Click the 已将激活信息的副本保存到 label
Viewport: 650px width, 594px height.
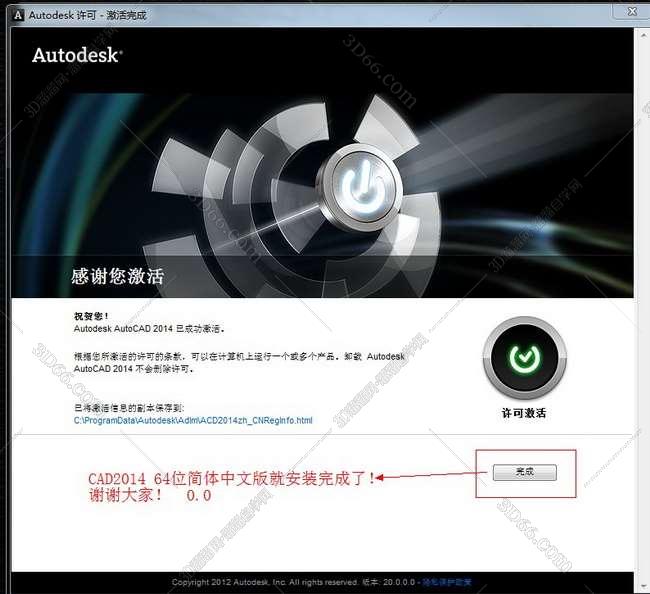click(129, 408)
